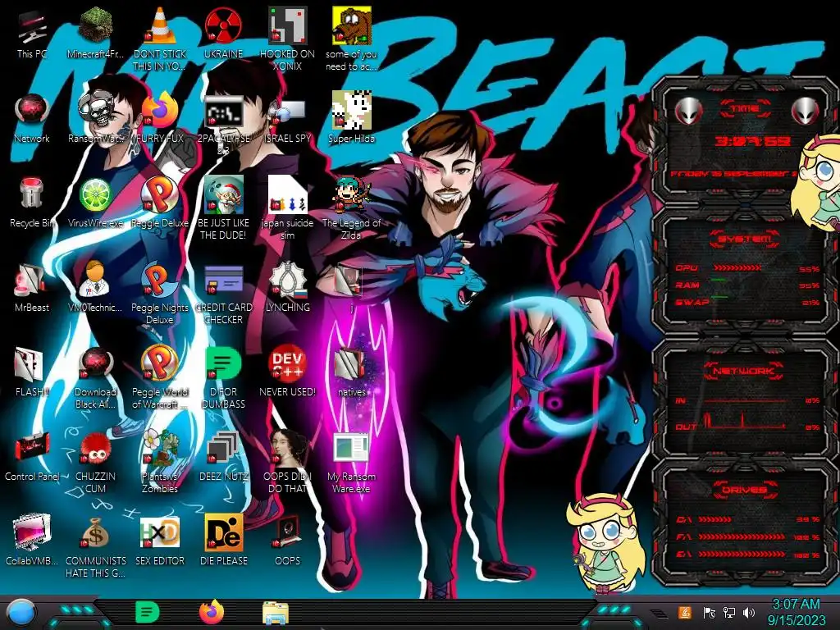The width and height of the screenshot is (840, 630).
Task: Launch Peggle World of Warcraft shortcut
Action: (x=159, y=363)
